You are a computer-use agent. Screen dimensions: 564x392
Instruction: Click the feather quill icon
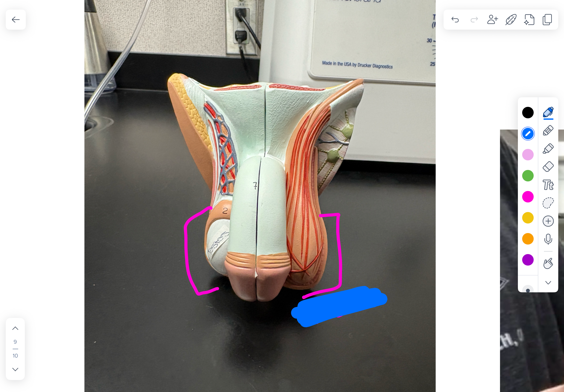[x=511, y=20]
